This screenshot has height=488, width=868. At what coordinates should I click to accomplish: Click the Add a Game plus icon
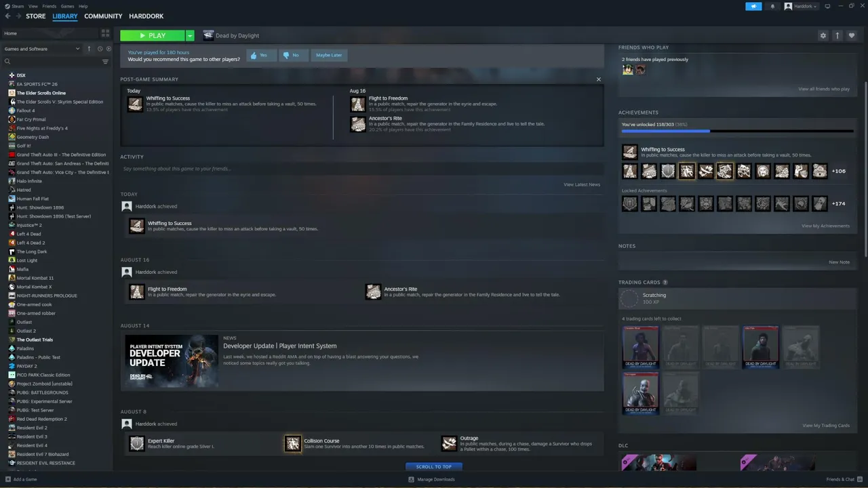(8, 479)
